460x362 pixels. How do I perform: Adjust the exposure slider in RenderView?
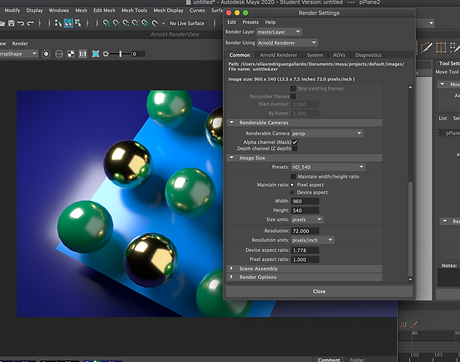(x=121, y=54)
